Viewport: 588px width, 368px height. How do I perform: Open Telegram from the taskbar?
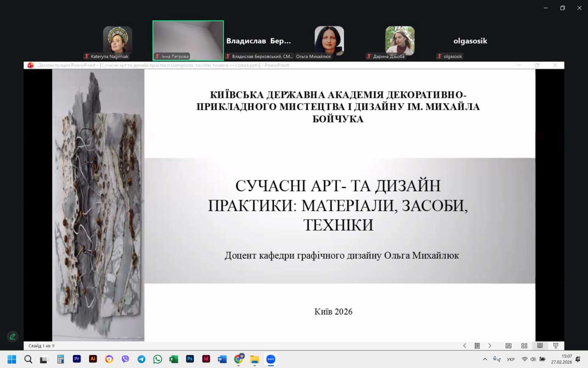pos(141,359)
